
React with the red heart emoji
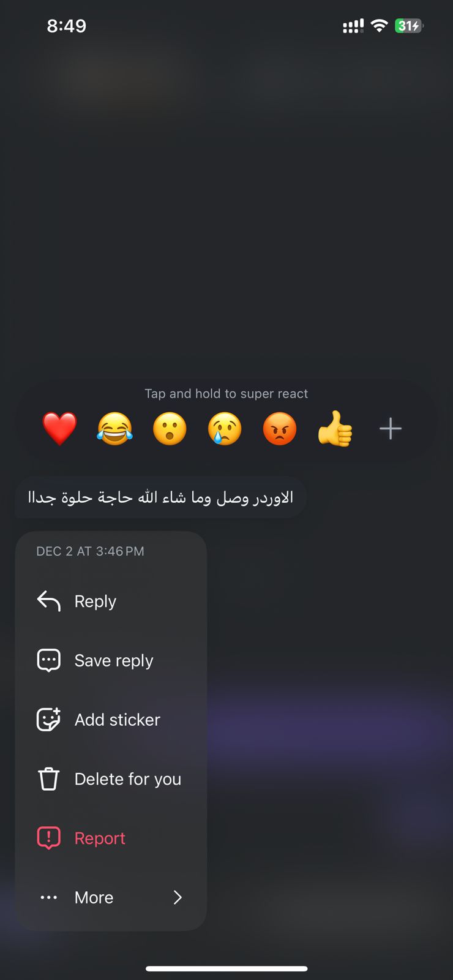tap(59, 429)
